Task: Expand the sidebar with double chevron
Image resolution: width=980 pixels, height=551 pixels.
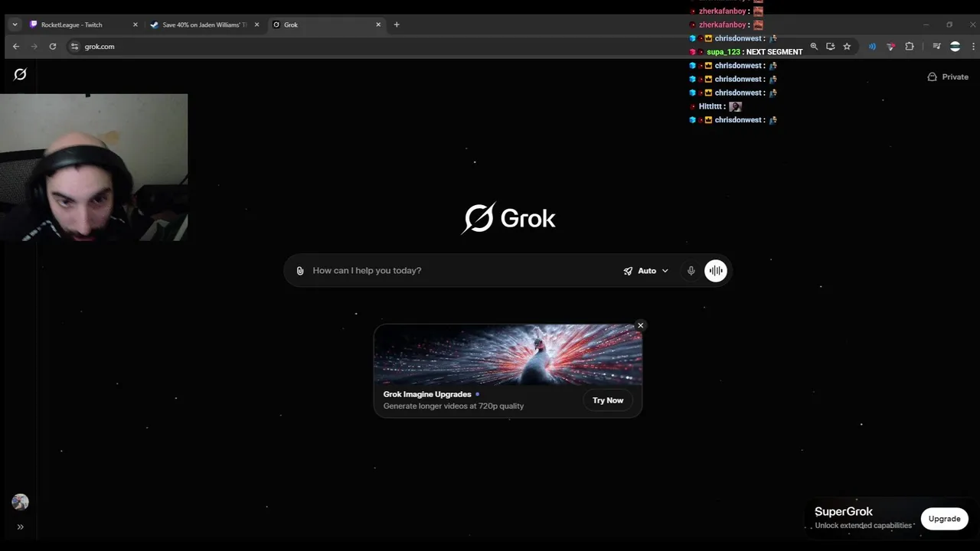Action: [20, 527]
